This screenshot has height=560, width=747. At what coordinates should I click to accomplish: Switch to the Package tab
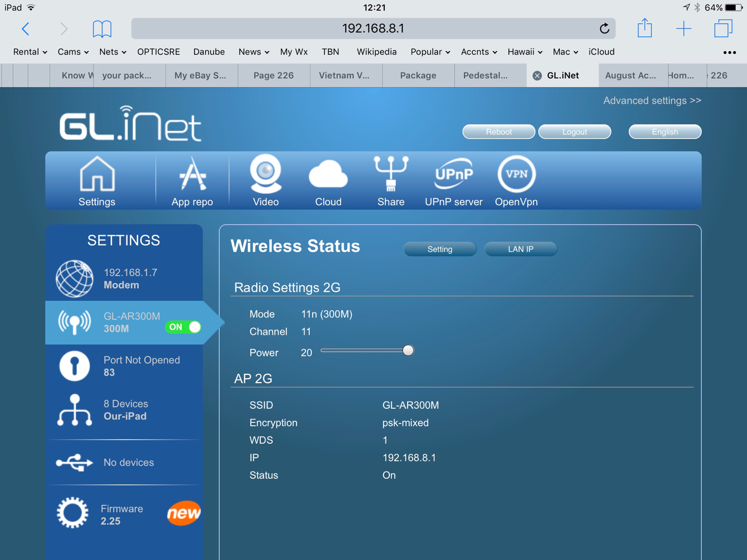pyautogui.click(x=418, y=75)
